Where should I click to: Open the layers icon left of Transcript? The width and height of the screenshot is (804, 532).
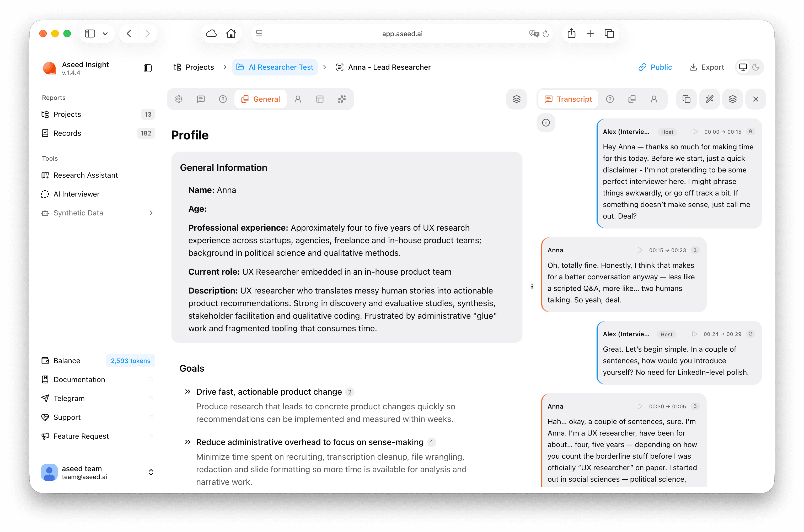(x=516, y=99)
